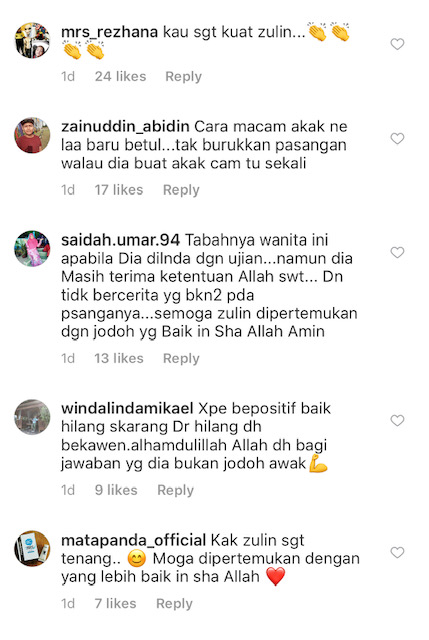Tap the heart icon on zainuddin_abidin's comment
The width and height of the screenshot is (429, 640).
coord(397,138)
